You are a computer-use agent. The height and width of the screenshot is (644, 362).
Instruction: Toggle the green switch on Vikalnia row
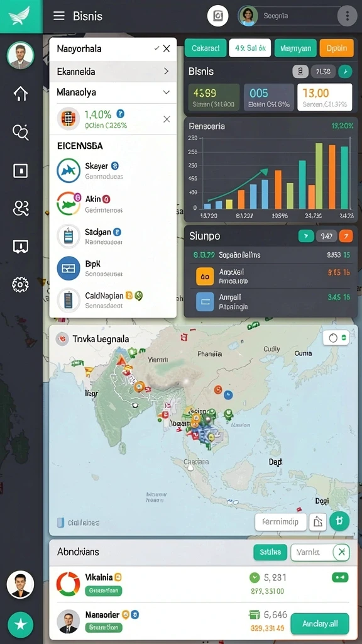coord(340,577)
